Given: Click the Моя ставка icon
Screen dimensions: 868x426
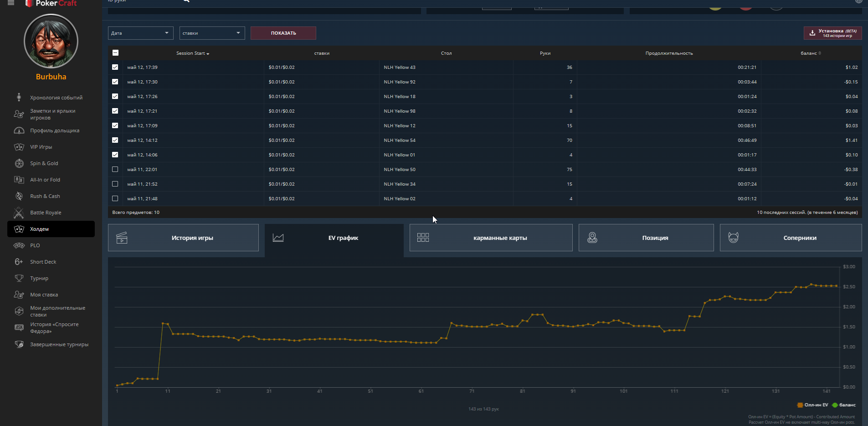Looking at the screenshot, I should tap(19, 295).
